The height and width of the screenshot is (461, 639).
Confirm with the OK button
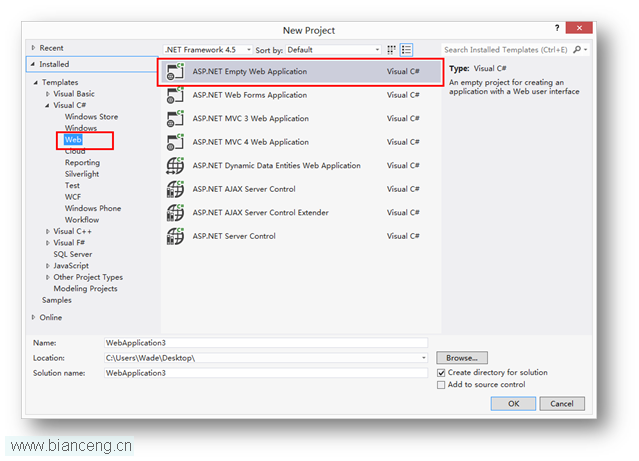513,404
